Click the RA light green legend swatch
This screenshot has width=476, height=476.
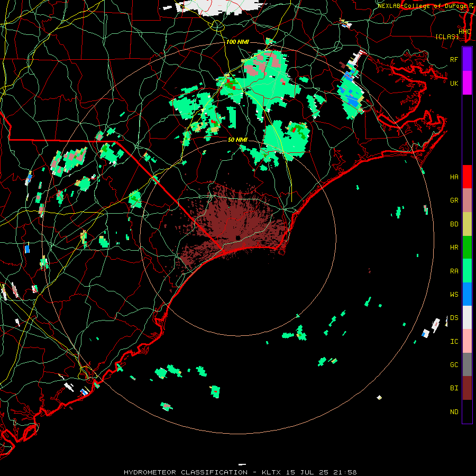point(467,271)
